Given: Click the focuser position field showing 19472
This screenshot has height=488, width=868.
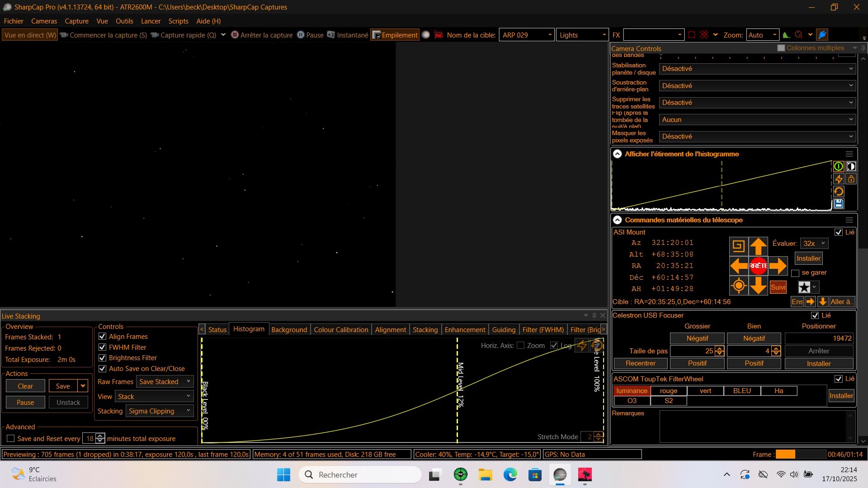Looking at the screenshot, I should [819, 338].
